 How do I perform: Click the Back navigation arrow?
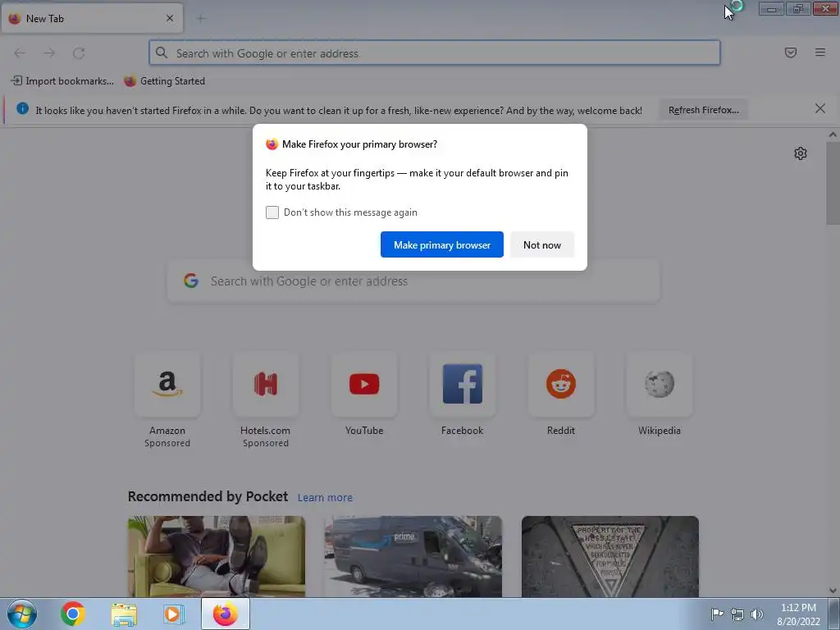(x=20, y=53)
